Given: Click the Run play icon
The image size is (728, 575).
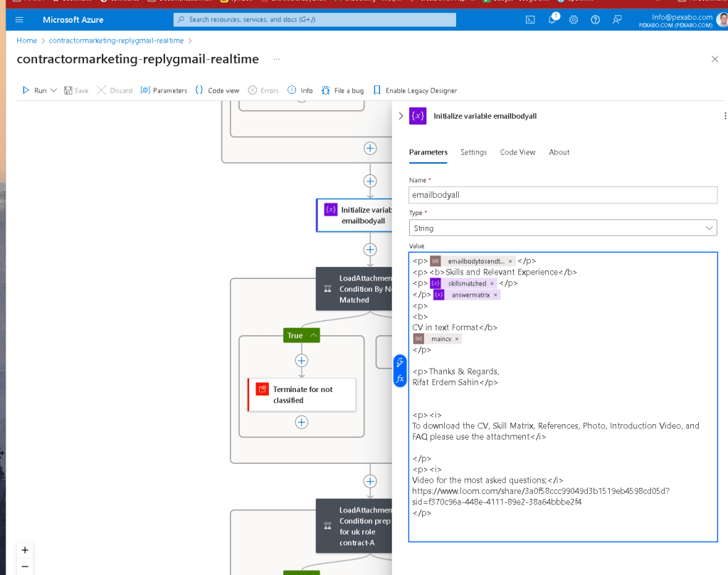Looking at the screenshot, I should [x=26, y=90].
